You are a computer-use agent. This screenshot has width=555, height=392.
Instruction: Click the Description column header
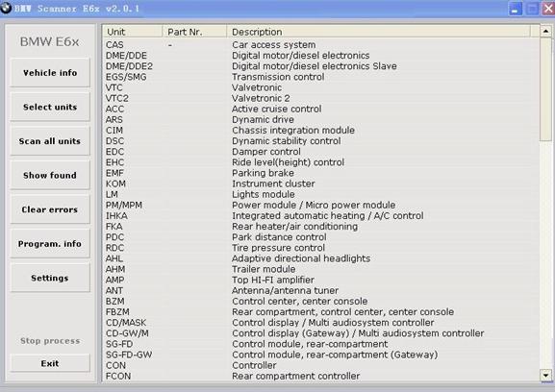[x=378, y=32]
